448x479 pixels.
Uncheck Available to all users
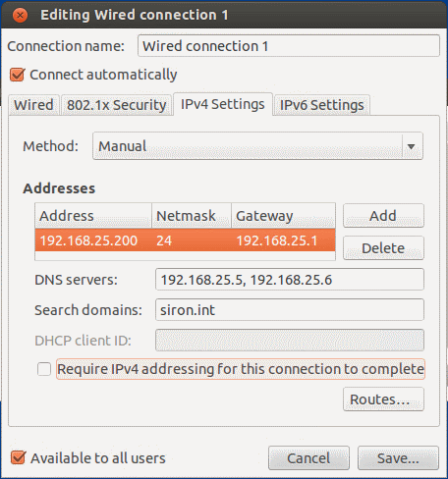(18, 457)
